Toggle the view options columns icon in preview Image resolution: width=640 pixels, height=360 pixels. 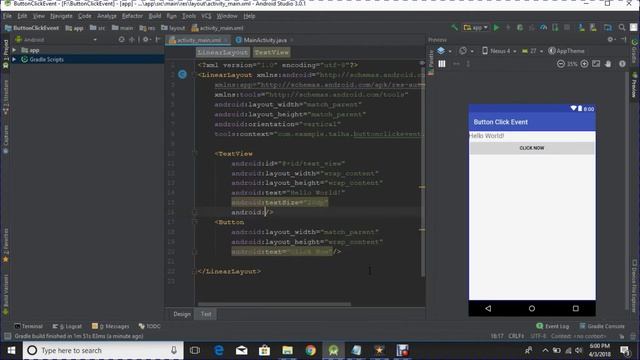point(442,64)
